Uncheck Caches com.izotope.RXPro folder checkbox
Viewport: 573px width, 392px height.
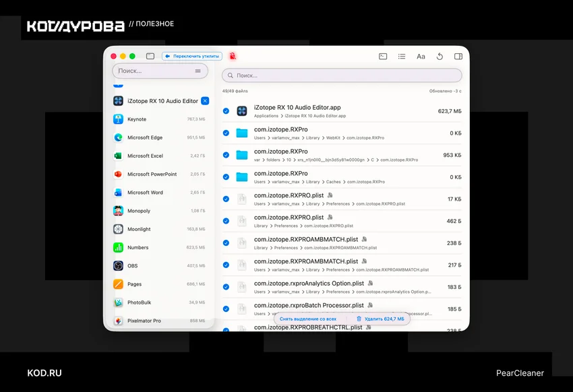point(226,177)
